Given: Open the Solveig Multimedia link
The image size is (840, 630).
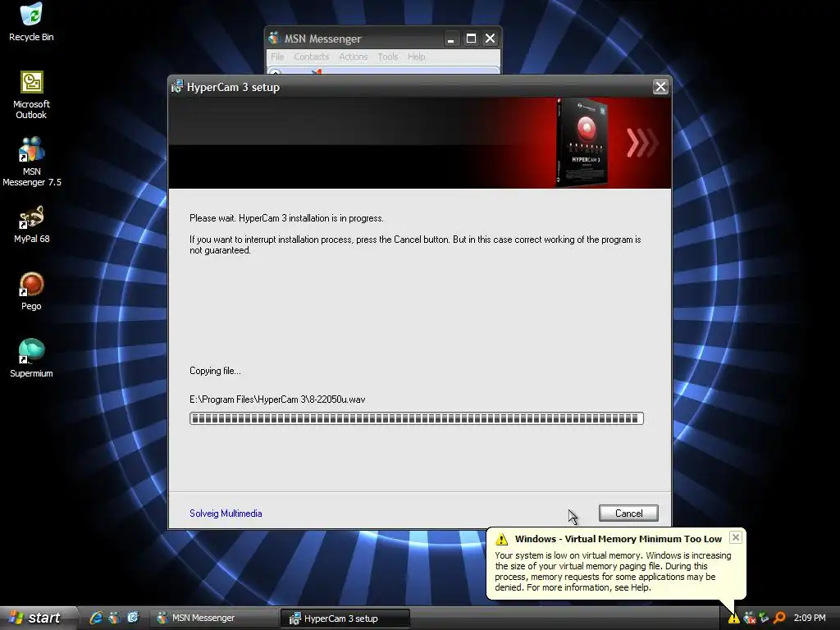Looking at the screenshot, I should 226,514.
